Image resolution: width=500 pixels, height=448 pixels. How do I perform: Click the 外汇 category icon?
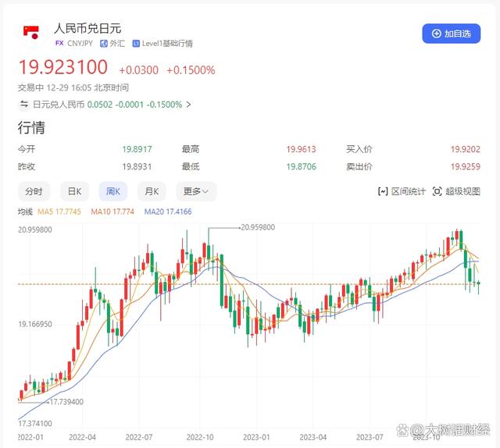(x=104, y=44)
